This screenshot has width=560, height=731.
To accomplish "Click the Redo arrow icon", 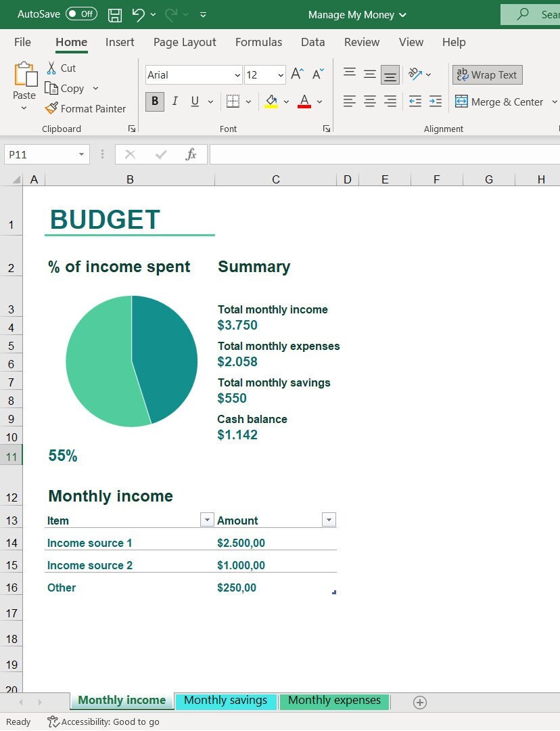I will pos(171,14).
